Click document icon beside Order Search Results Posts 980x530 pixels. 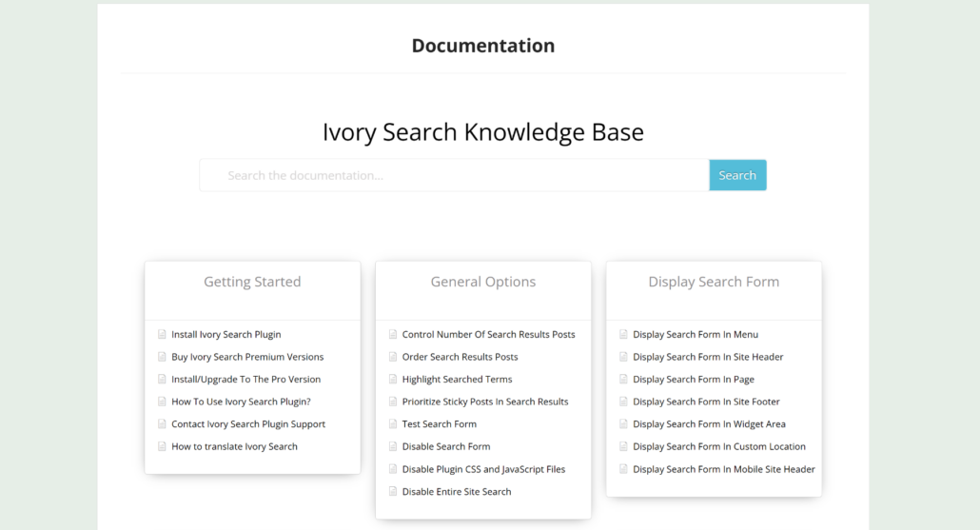point(393,357)
